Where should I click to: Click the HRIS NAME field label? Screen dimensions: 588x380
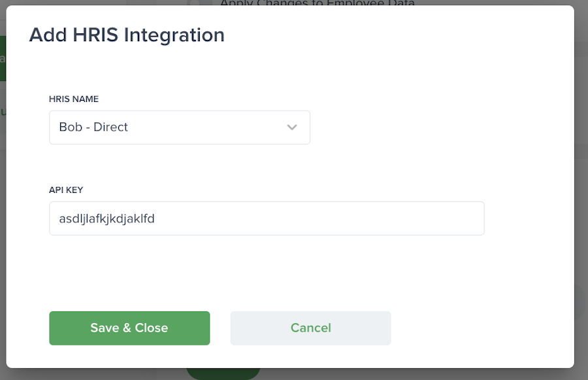pyautogui.click(x=74, y=99)
